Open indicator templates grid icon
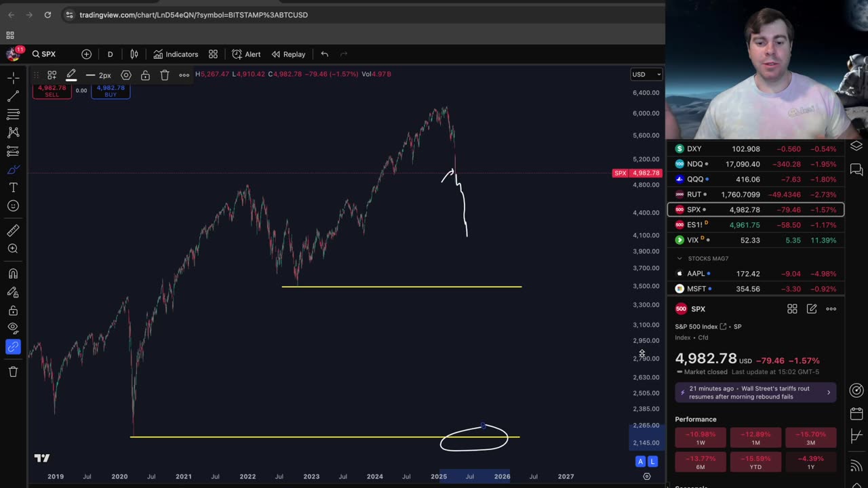 coord(213,54)
